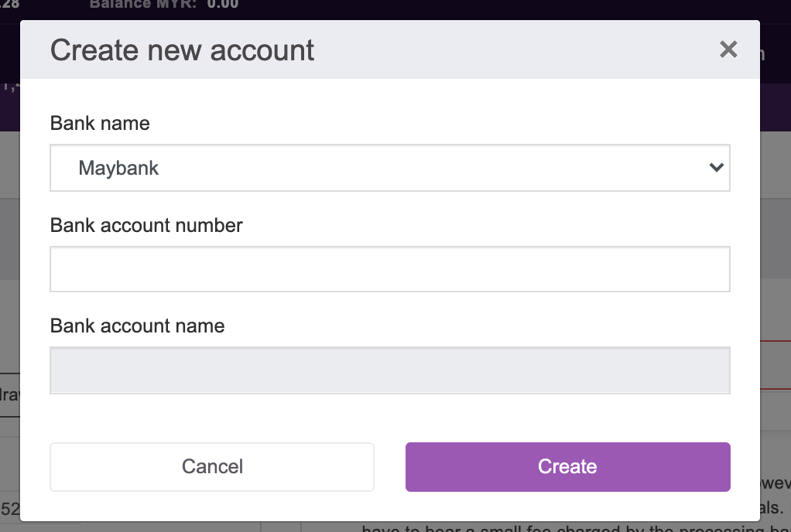This screenshot has width=791, height=532.
Task: Click the grey dialog header bar
Action: [389, 49]
